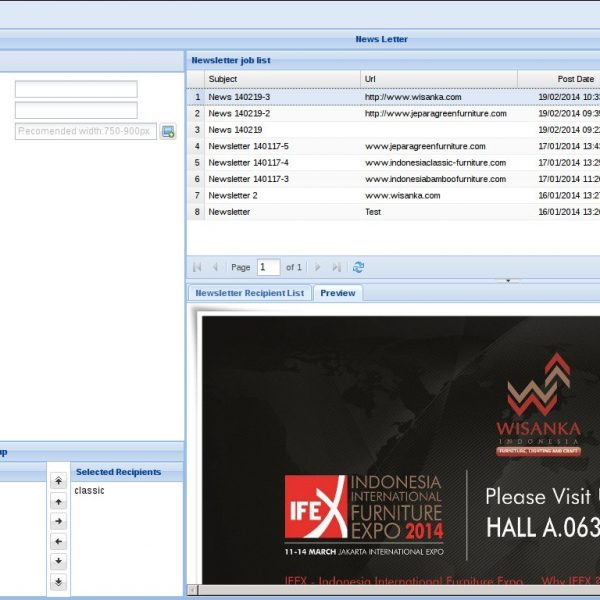Switch to the Preview tab

pyautogui.click(x=338, y=293)
